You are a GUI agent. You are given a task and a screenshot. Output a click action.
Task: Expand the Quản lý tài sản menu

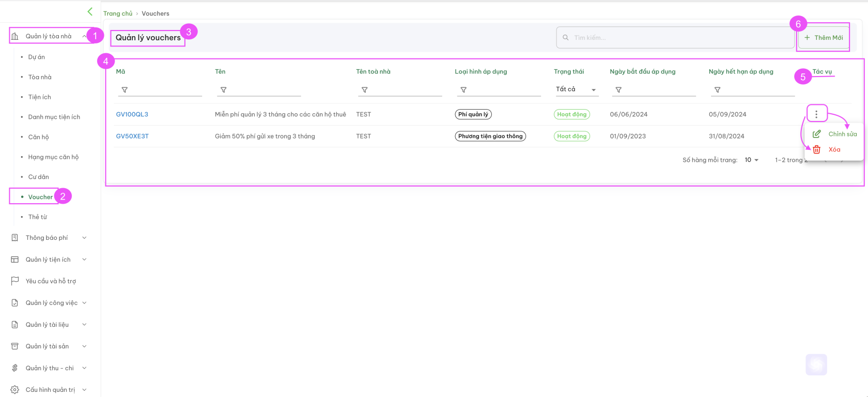(x=84, y=346)
